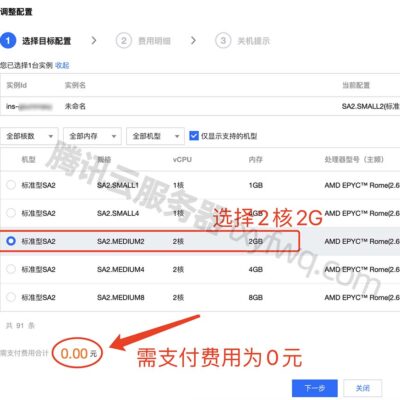400x400 pixels.
Task: Go to step 3 关机提示
Action: (243, 41)
